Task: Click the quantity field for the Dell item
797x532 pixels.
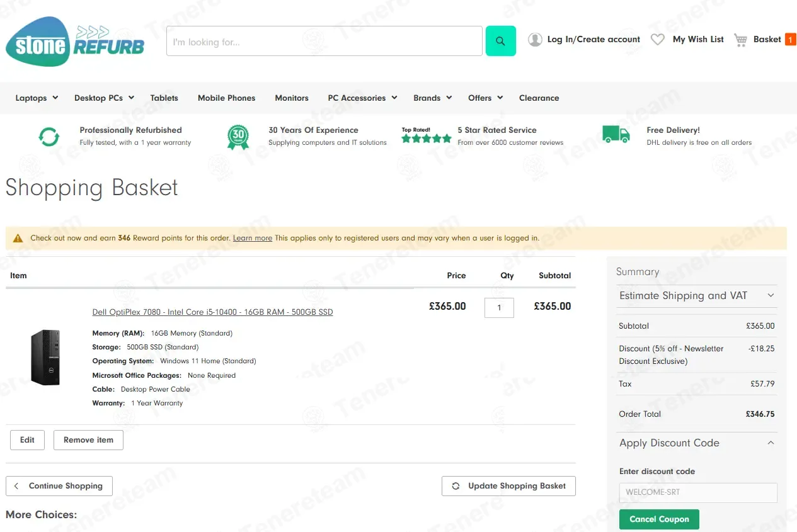Action: pos(499,308)
